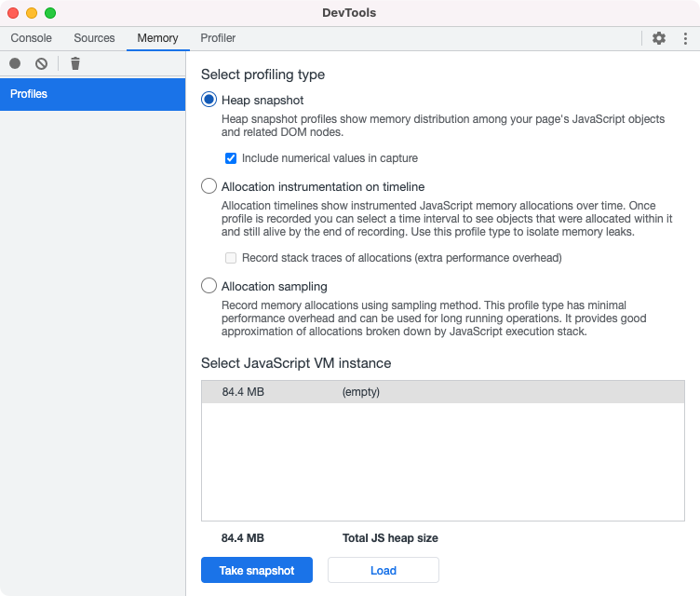Select Allocation sampling profiling type
The height and width of the screenshot is (596, 700).
pyautogui.click(x=209, y=286)
